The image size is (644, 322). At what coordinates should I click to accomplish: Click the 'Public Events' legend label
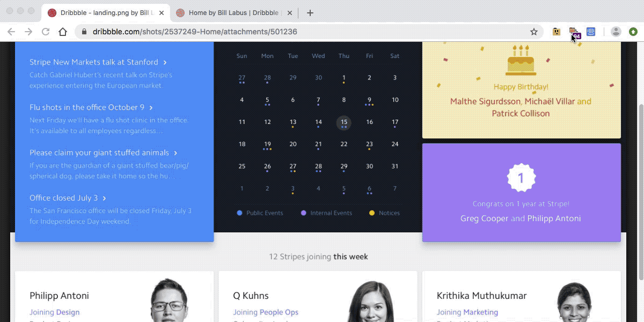point(265,213)
